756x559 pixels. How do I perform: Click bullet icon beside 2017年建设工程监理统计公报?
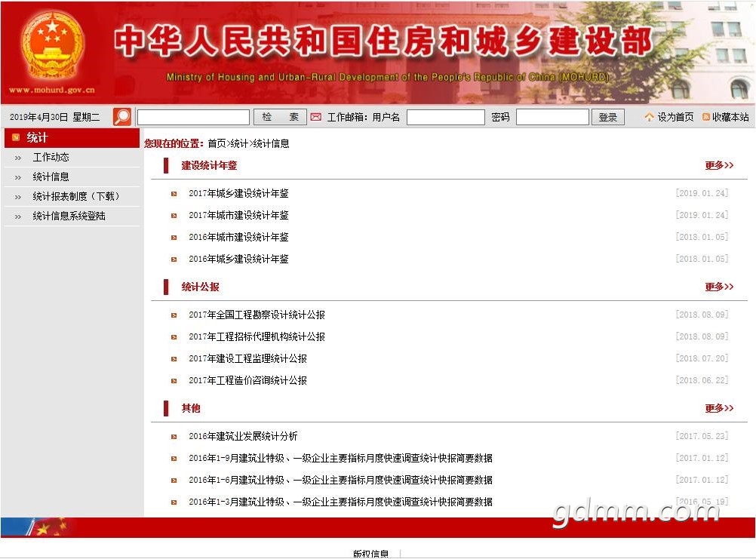174,360
